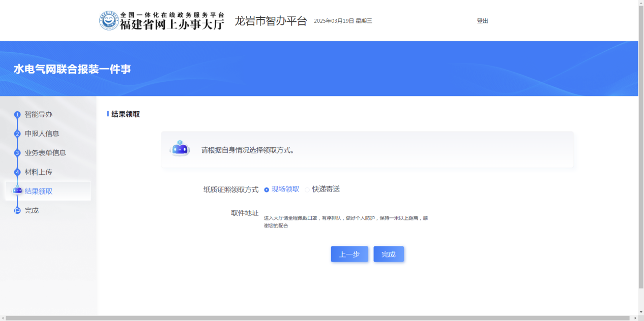The width and height of the screenshot is (644, 321).
Task: Click the 龙岩市智办平台 header title
Action: click(x=271, y=21)
